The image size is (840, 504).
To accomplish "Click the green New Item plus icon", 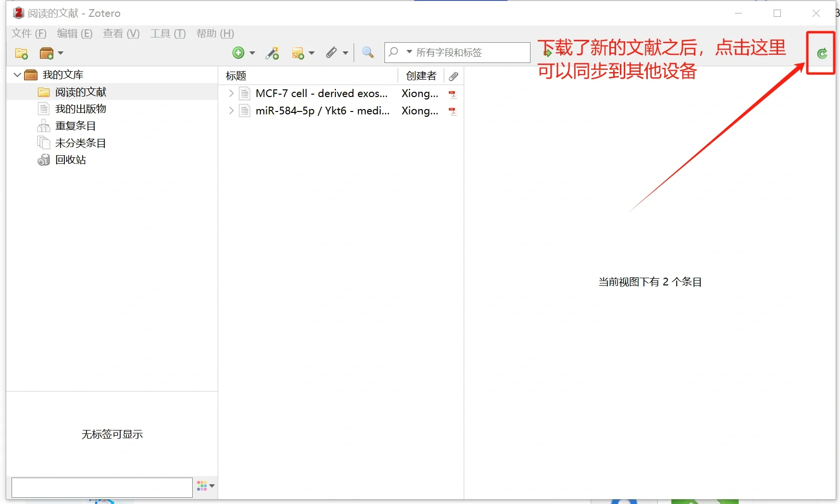I will click(239, 53).
